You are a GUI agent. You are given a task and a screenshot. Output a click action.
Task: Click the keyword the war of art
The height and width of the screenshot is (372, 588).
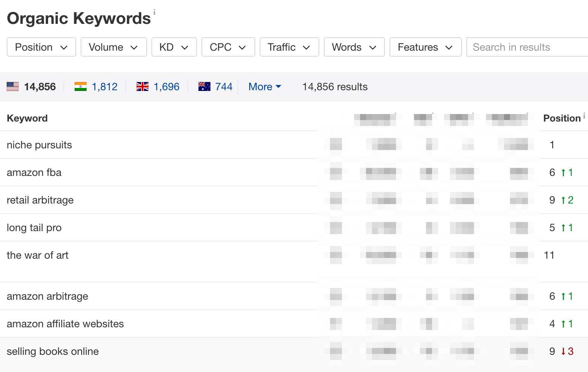pos(38,255)
